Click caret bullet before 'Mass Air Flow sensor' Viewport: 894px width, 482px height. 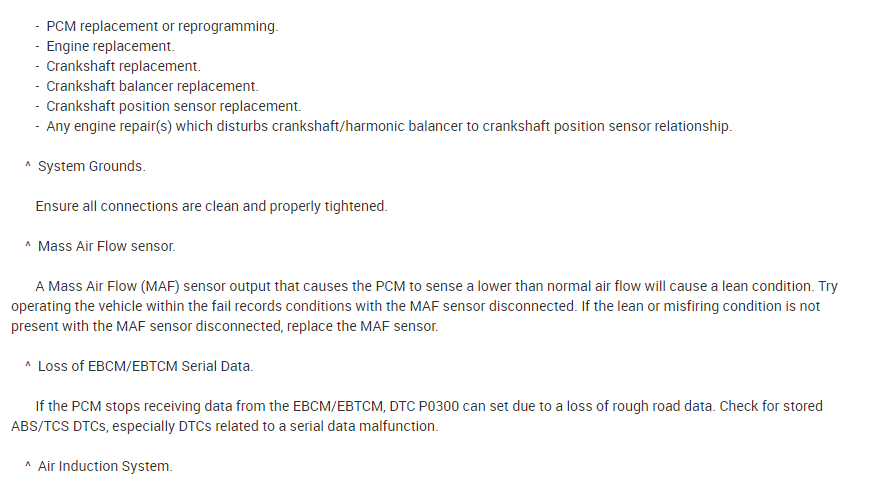28,246
